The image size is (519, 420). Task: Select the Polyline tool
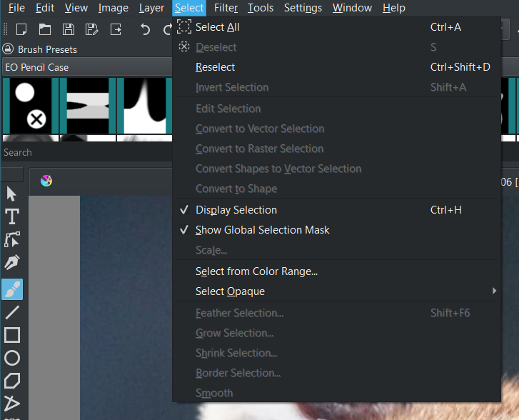12,404
